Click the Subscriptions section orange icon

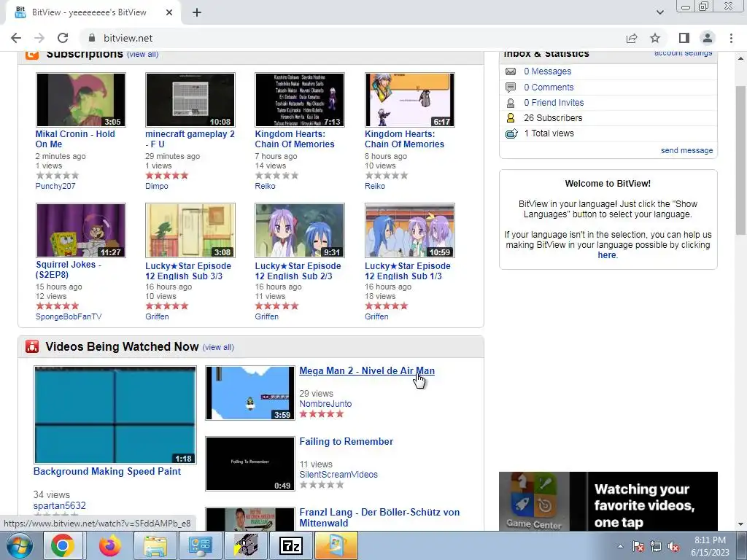click(x=32, y=54)
